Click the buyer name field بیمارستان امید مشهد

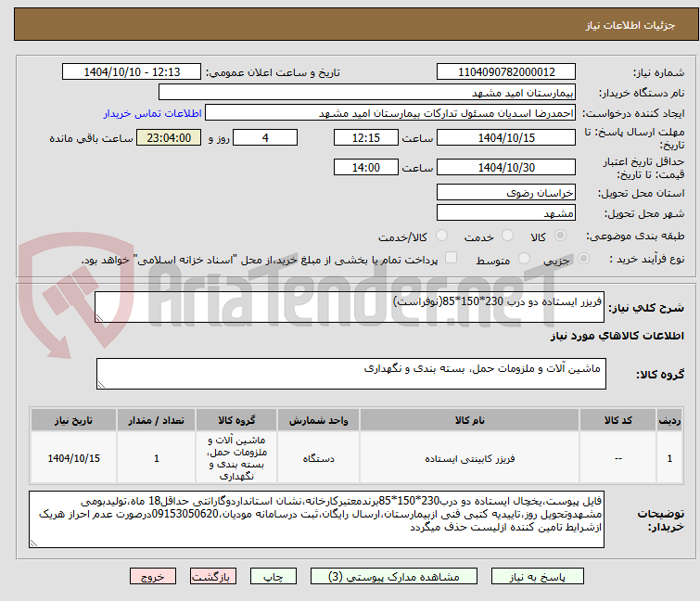tap(367, 93)
